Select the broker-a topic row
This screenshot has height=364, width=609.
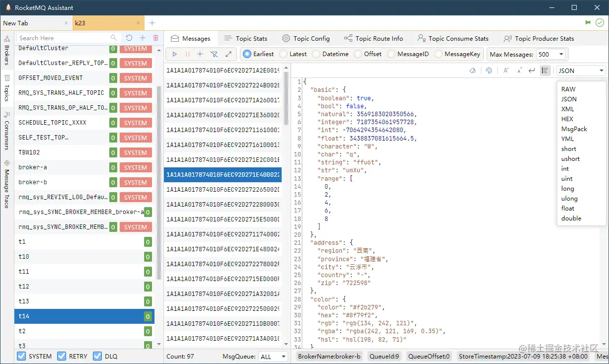(x=84, y=167)
